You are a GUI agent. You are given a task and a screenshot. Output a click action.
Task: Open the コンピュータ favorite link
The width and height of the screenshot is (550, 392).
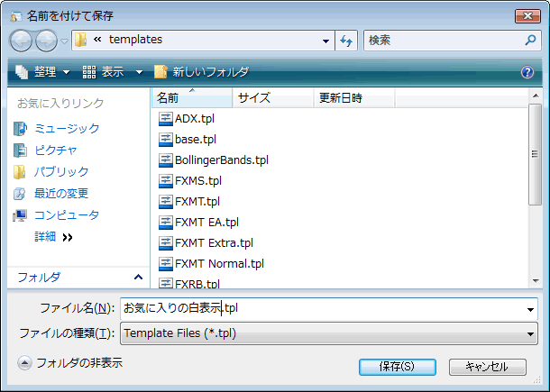tap(67, 215)
